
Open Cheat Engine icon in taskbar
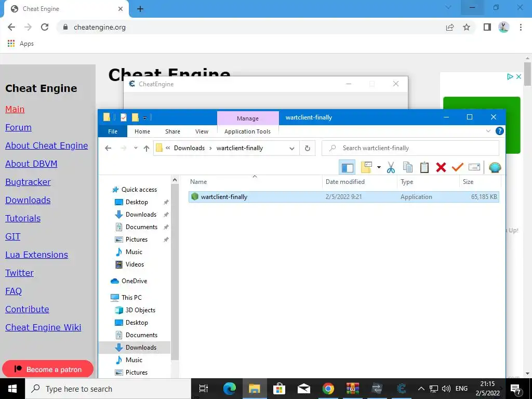point(401,389)
